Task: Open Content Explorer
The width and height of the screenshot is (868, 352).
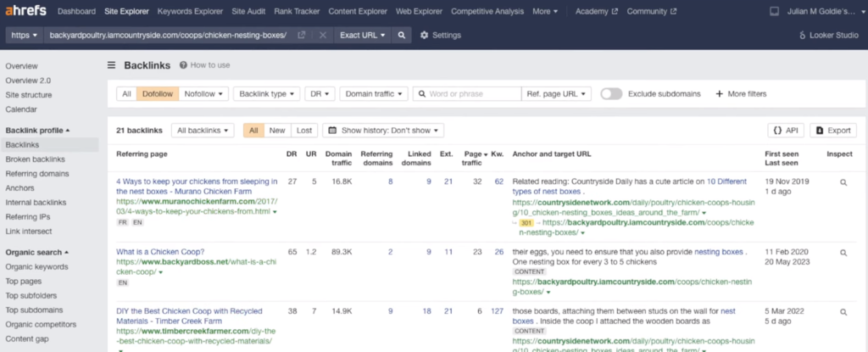Action: pos(358,11)
